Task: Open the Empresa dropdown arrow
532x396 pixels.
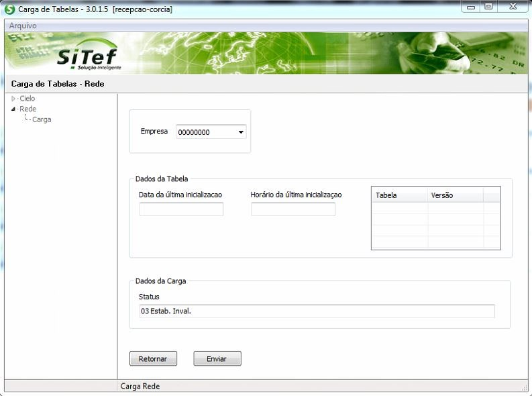Action: [241, 132]
